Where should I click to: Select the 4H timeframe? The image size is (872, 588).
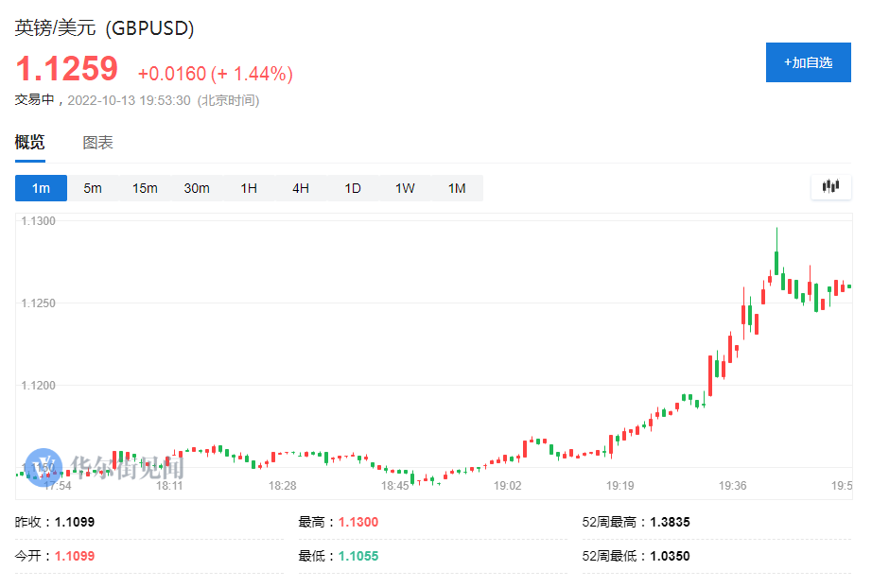point(301,188)
